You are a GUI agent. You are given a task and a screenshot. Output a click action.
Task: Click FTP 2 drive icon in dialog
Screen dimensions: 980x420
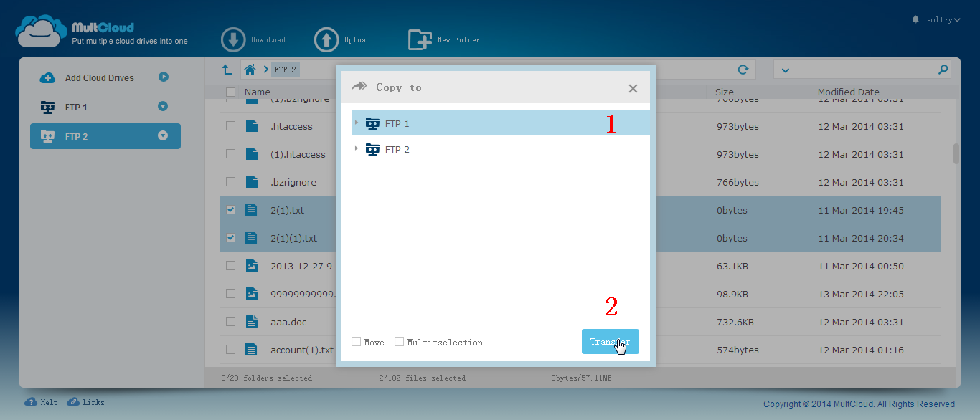(x=372, y=149)
